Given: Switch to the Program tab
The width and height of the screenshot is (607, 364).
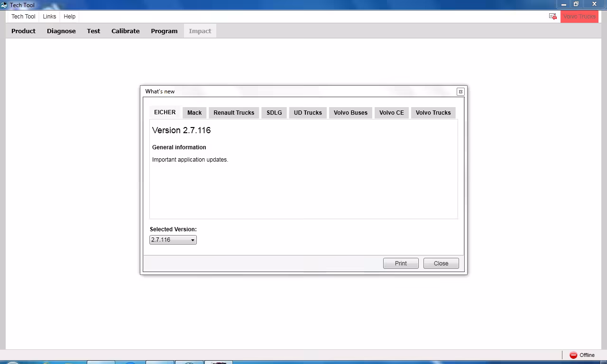Looking at the screenshot, I should [x=164, y=31].
